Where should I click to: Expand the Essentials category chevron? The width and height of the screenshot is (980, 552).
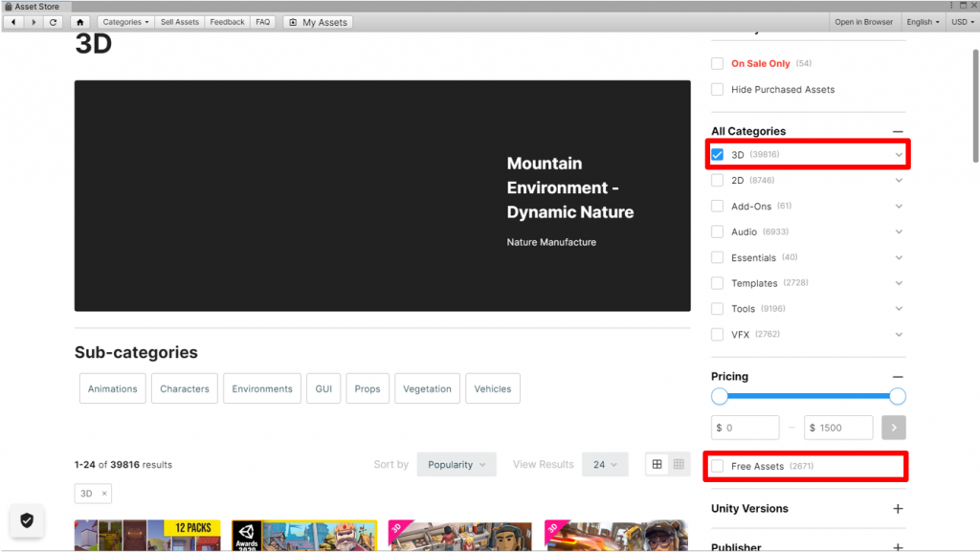[898, 257]
